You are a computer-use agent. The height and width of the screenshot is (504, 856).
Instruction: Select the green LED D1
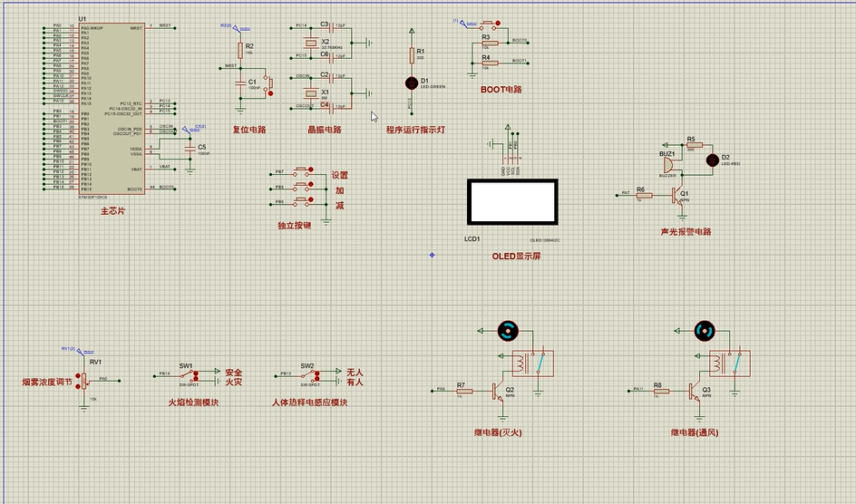tap(412, 82)
